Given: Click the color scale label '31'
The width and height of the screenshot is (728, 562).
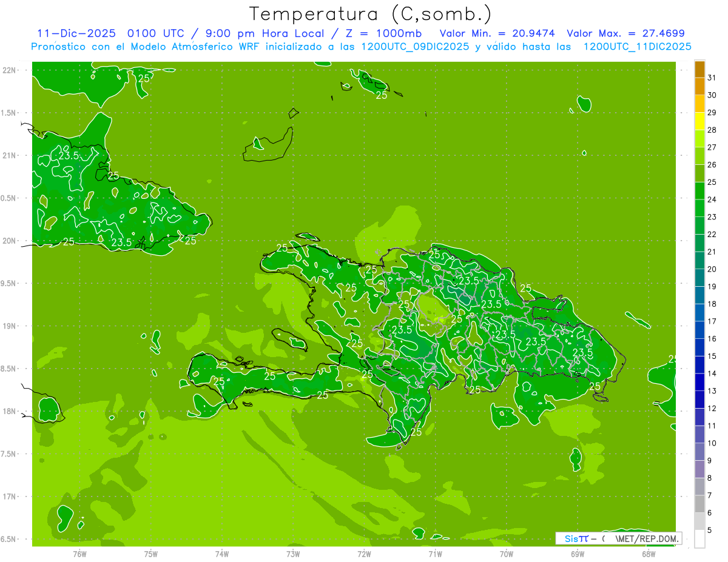Looking at the screenshot, I should [712, 78].
